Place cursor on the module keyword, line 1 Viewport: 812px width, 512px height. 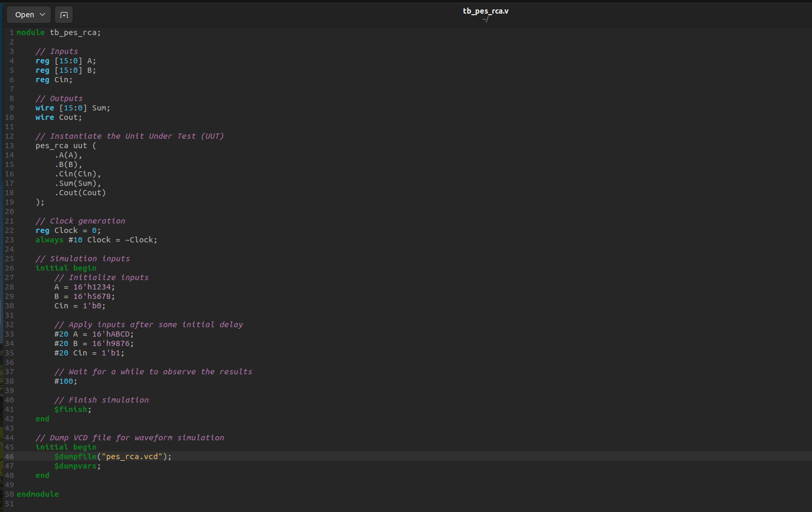[x=30, y=32]
